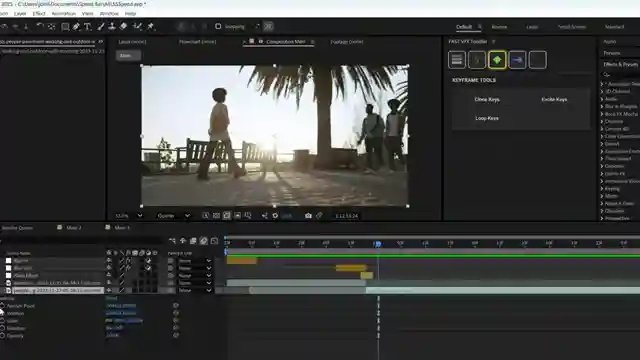Click the blue exposure value under viewer
Image resolution: width=640 pixels, height=360 pixels.
(287, 216)
